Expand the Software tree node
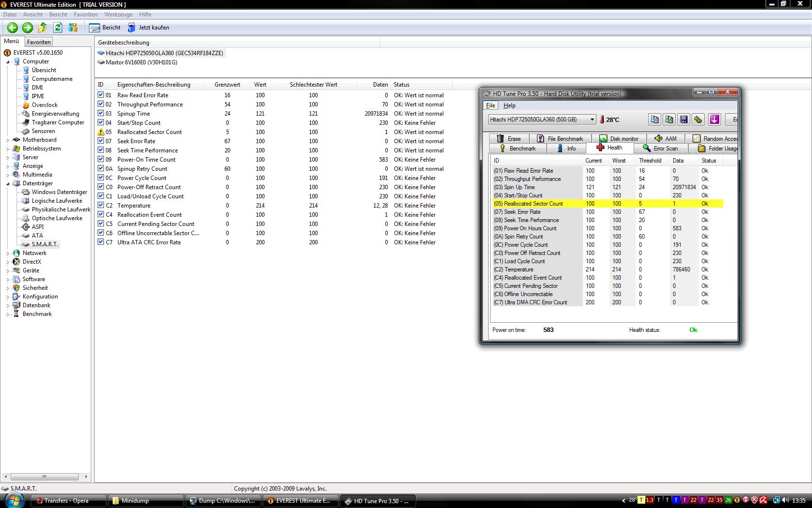The height and width of the screenshot is (508, 812). (8, 279)
